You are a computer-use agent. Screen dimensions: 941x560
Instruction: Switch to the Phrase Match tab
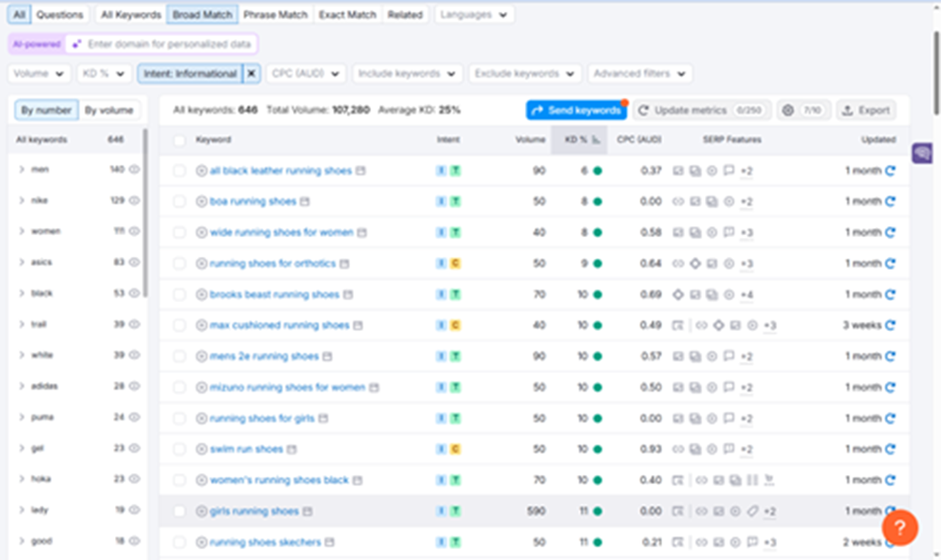click(275, 14)
